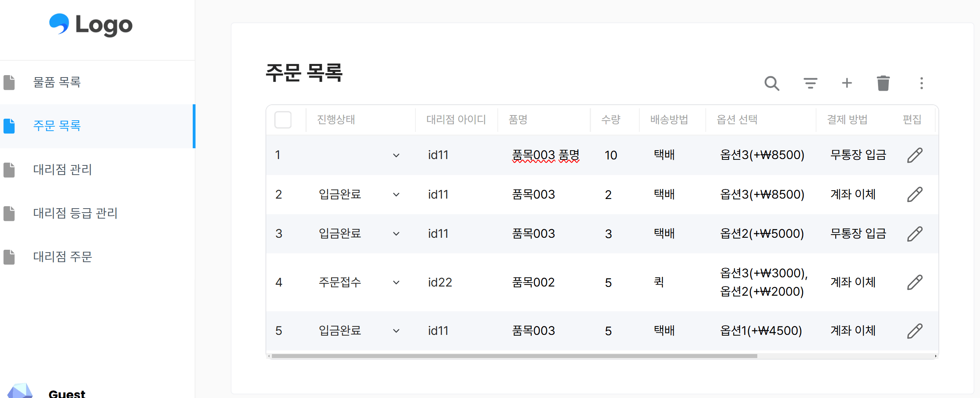This screenshot has height=398, width=980.
Task: Expand the 주문접수 status dropdown on row 4
Action: 396,282
